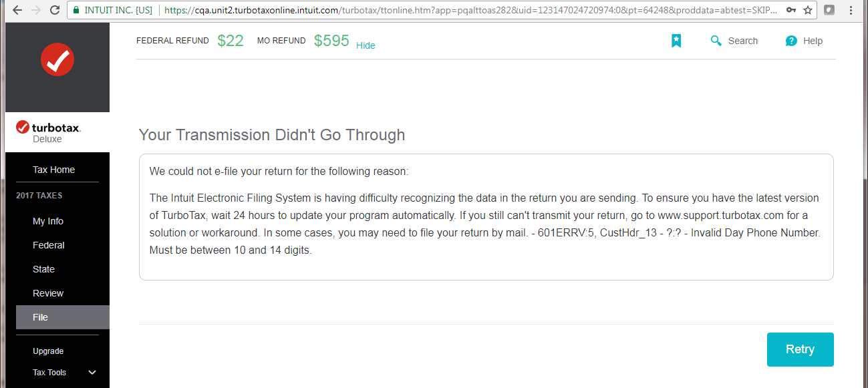Expand the Tax Tools menu chevron
Image resolution: width=868 pixels, height=388 pixels.
pos(92,373)
